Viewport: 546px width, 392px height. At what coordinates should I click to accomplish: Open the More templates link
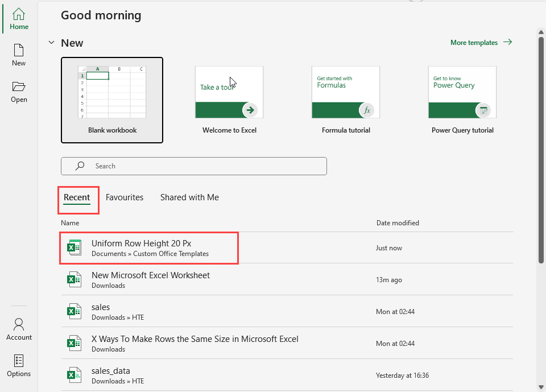[481, 43]
